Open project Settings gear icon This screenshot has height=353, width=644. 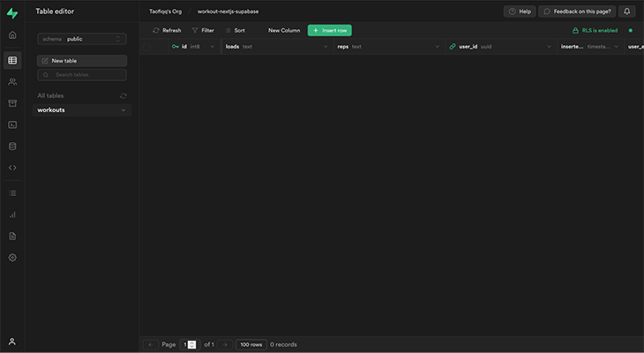click(12, 258)
